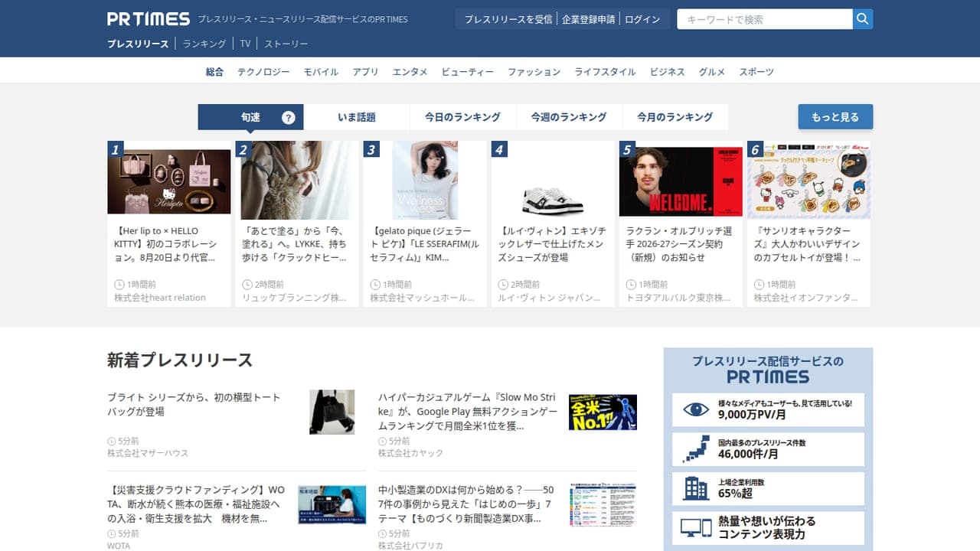This screenshot has height=551, width=980.
Task: Open the 【Her lip to × HELLO KITTY】 headline
Action: (165, 244)
